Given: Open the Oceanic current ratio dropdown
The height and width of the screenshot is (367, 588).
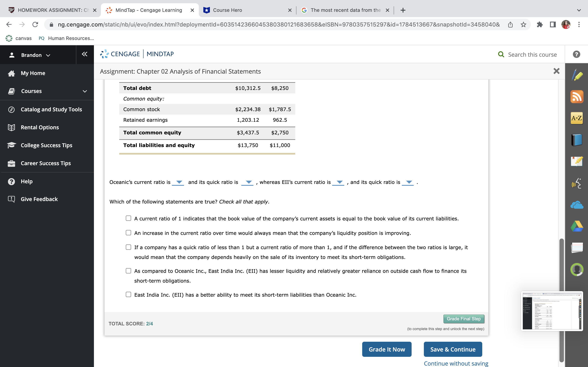Looking at the screenshot, I should (x=178, y=182).
